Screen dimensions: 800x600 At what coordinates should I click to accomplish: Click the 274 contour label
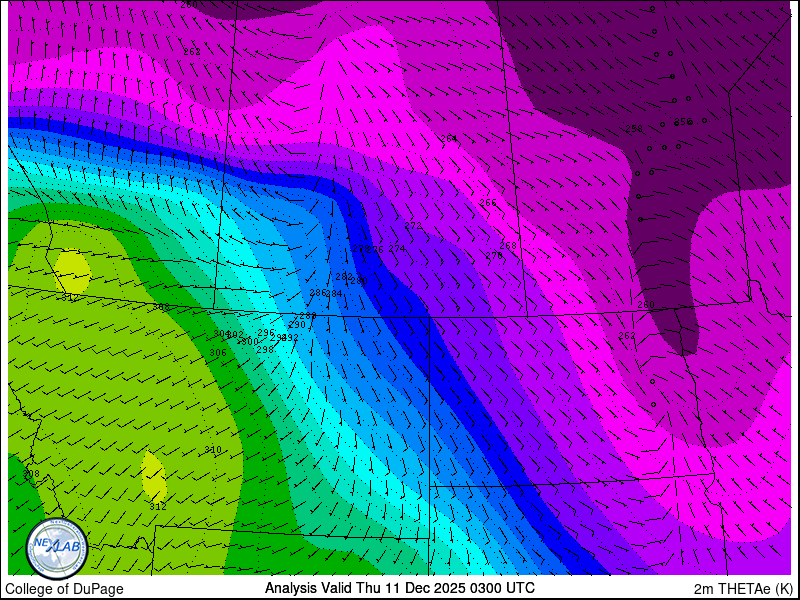(x=396, y=248)
